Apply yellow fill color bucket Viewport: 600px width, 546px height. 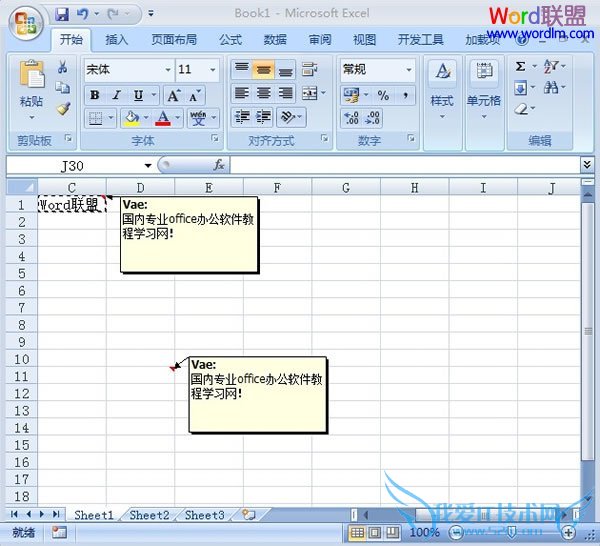tap(131, 117)
